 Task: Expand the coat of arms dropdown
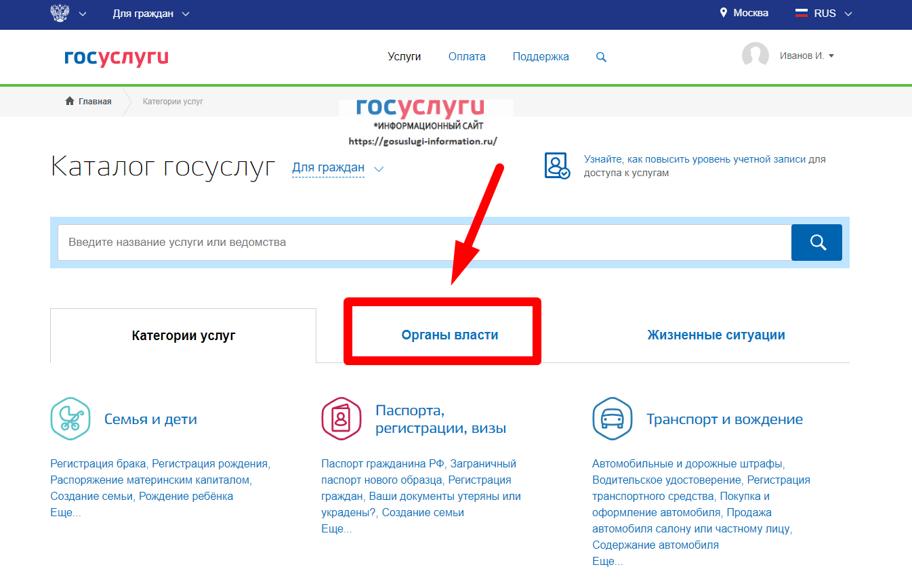pyautogui.click(x=68, y=14)
